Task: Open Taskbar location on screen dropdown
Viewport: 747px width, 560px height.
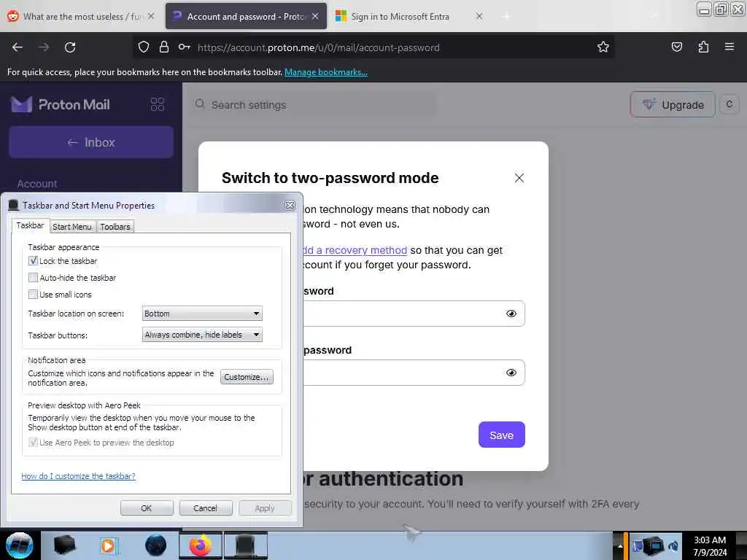Action: [202, 314]
